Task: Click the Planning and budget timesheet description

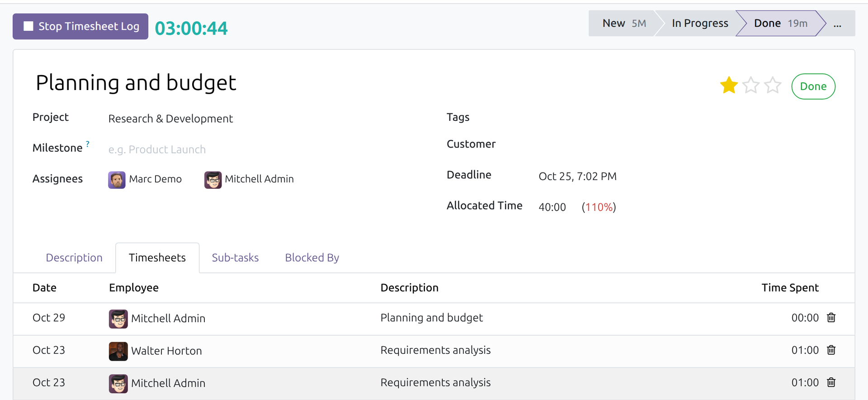Action: click(x=432, y=318)
